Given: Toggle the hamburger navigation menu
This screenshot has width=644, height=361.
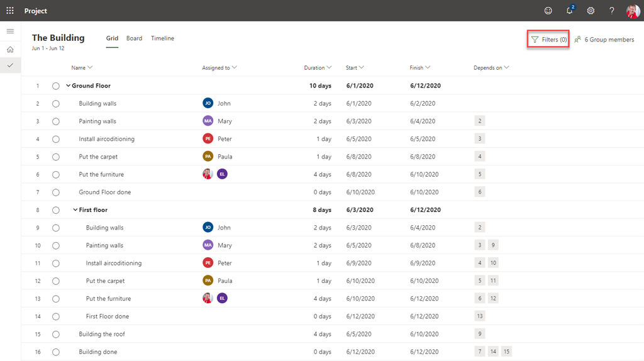Looking at the screenshot, I should click(x=10, y=31).
